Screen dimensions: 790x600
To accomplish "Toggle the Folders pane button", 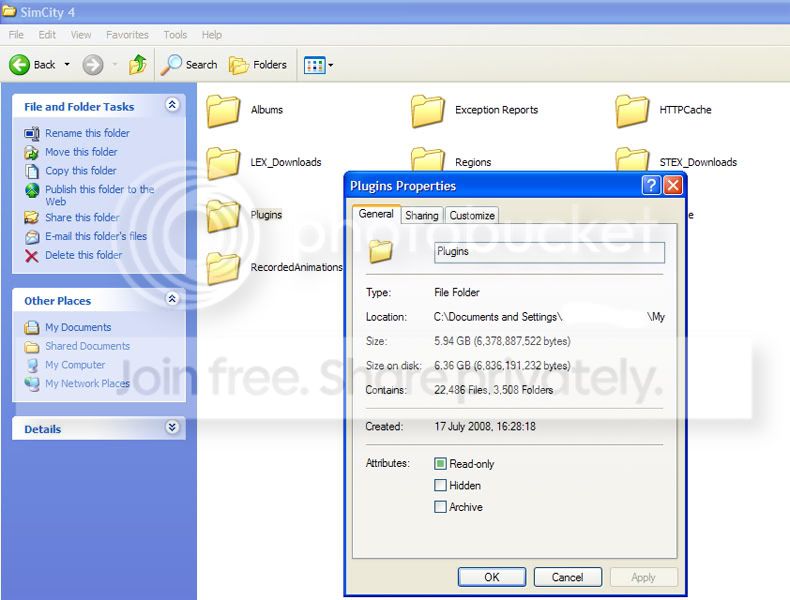I will pyautogui.click(x=257, y=64).
